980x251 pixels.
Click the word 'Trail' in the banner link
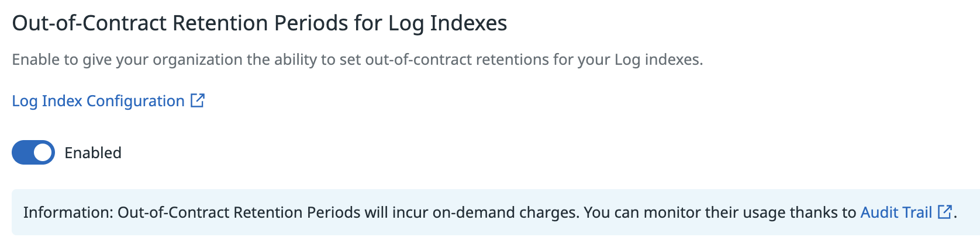coord(916,212)
